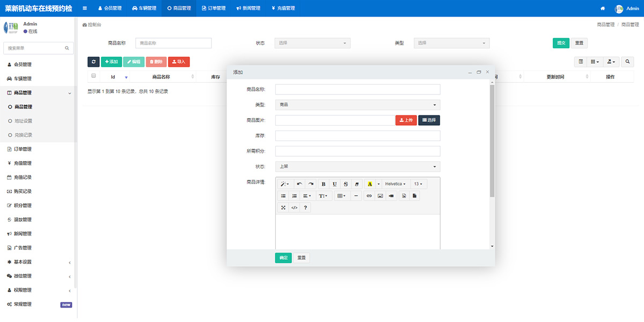Insert an unordered bullet list
This screenshot has width=644, height=322.
(283, 196)
